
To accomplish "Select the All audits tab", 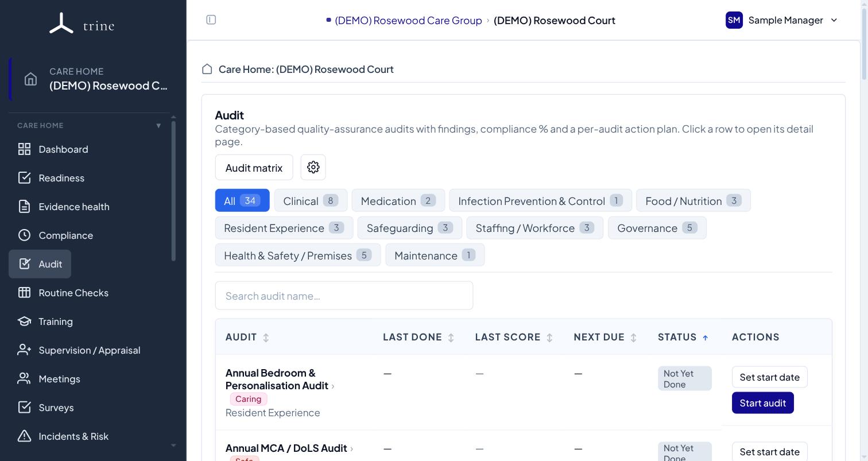I will (242, 200).
